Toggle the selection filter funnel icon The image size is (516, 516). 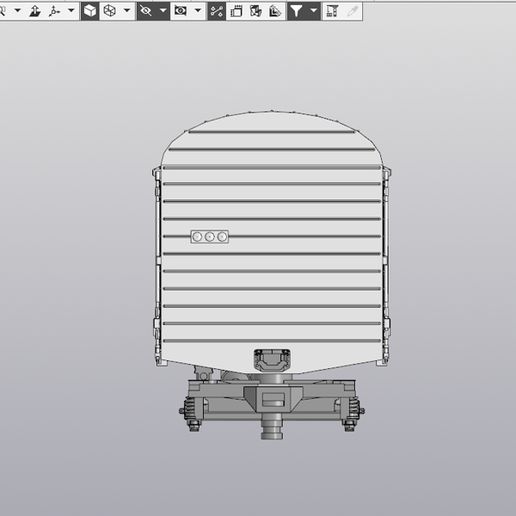click(296, 11)
